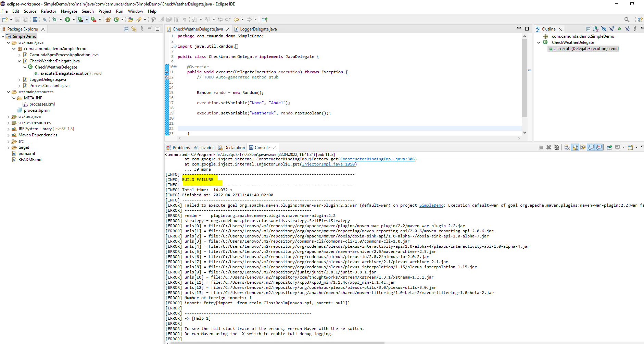Viewport: 644px width, 344px height.
Task: Click Remove All Terminated Launches icon
Action: click(557, 147)
